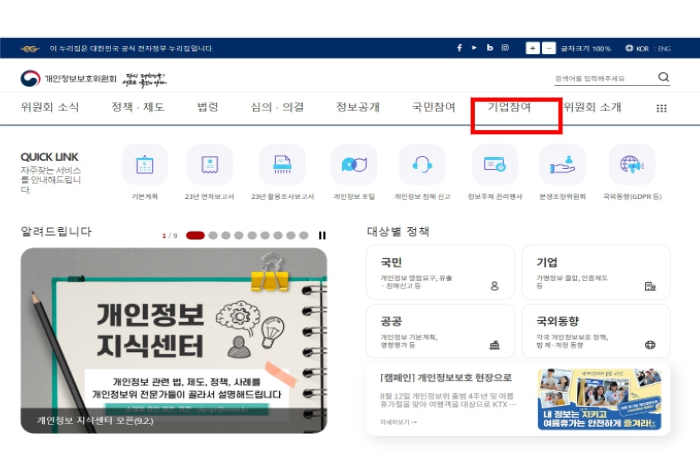
Task: Open the 23년 연차보고서 quick link icon
Action: (x=209, y=165)
